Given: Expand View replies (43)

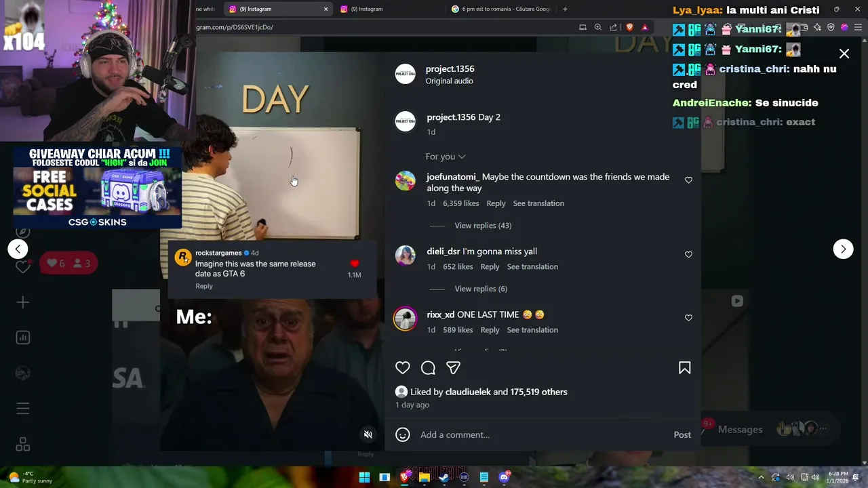Looking at the screenshot, I should [x=483, y=226].
